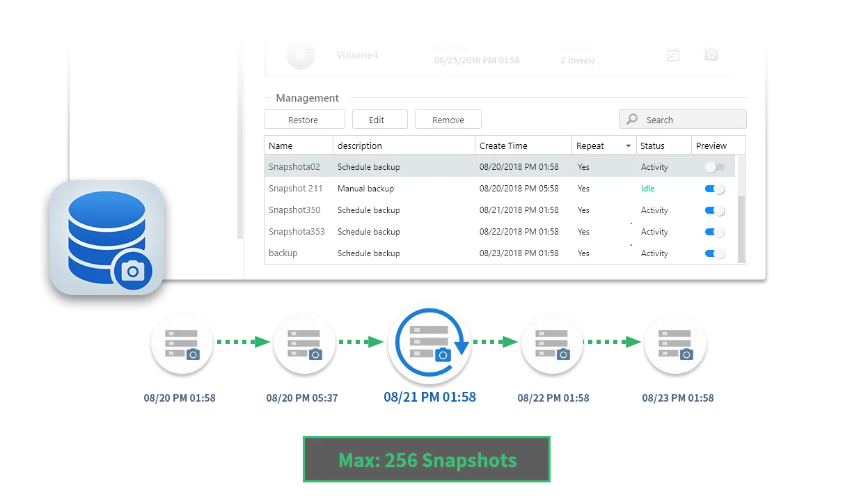This screenshot has width=868, height=504.
Task: Open the Repeat column dropdown arrow
Action: pyautogui.click(x=629, y=146)
